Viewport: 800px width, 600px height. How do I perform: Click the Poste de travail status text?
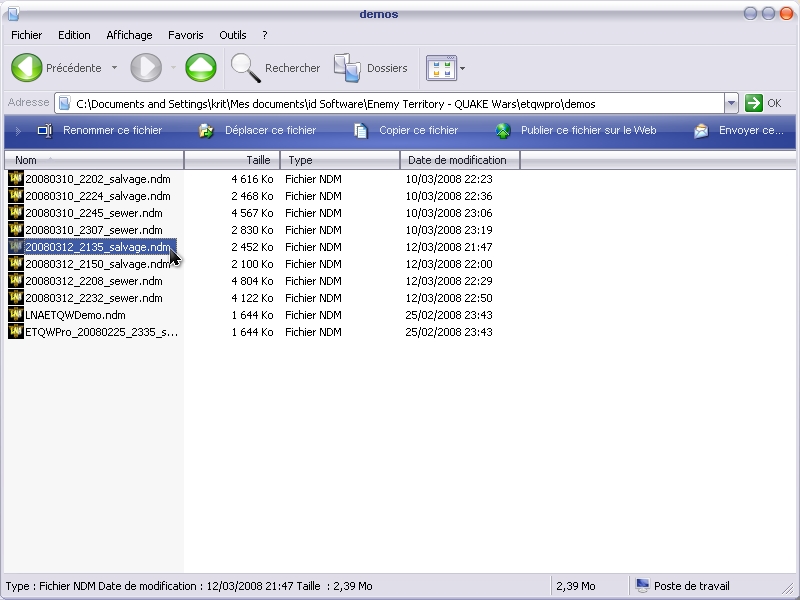coord(691,586)
